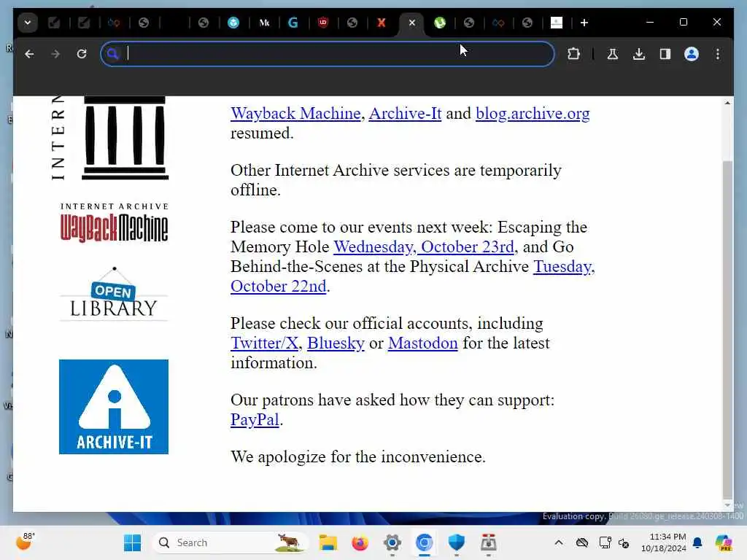Open a new browser tab
Screen dimensions: 747x560
click(x=584, y=23)
